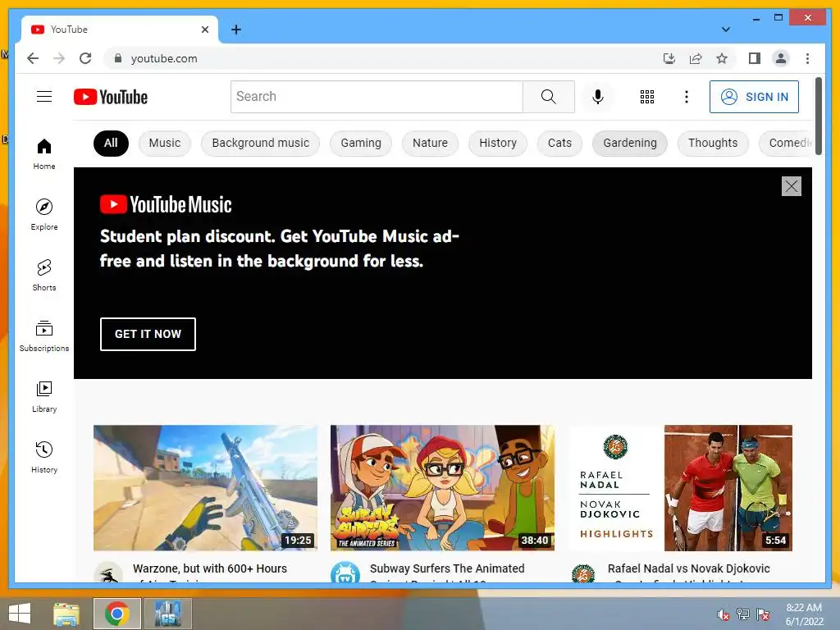840x630 pixels.
Task: Select the Thoughts filter chip
Action: pyautogui.click(x=713, y=143)
